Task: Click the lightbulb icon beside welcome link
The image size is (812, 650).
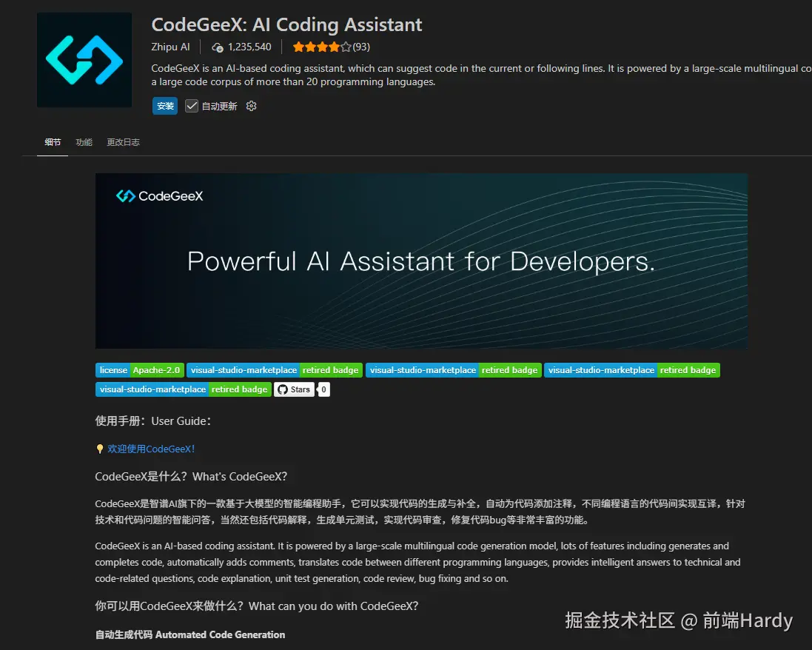Action: 100,449
